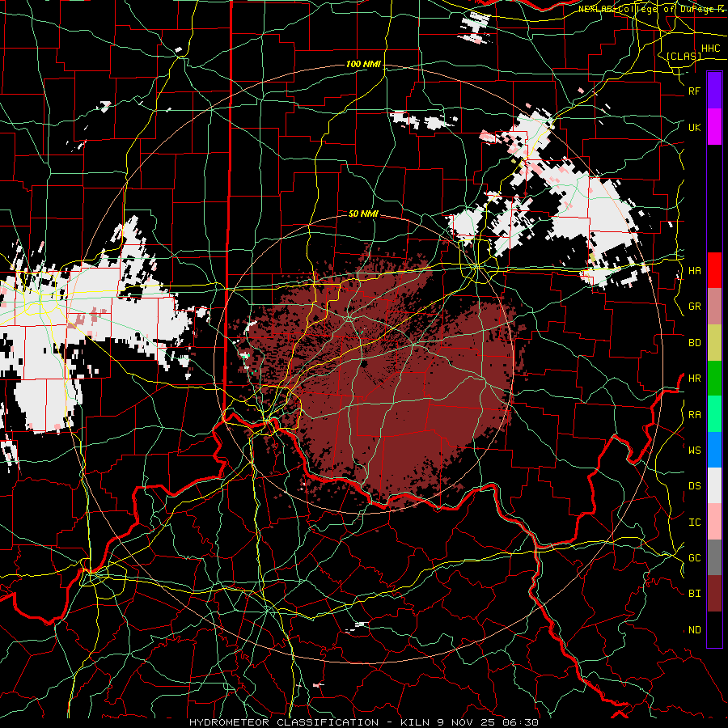Select the yellow BD legend color swatch
Screen dimensions: 728x728
tap(714, 342)
